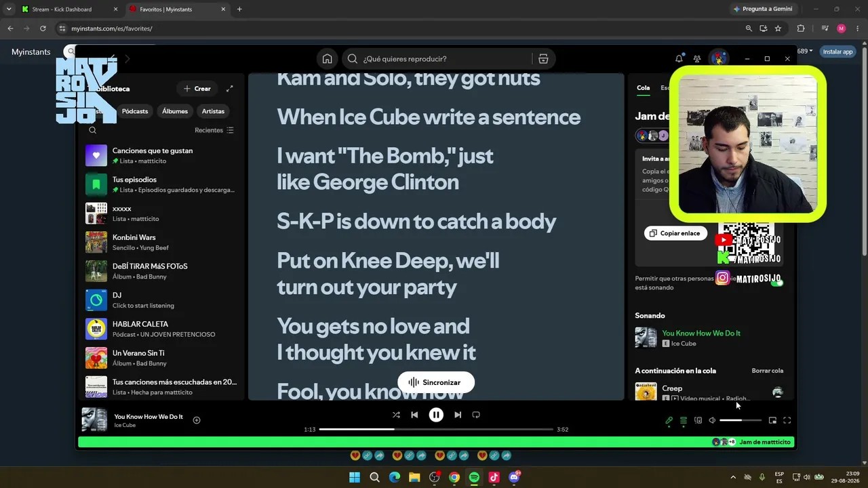Open Ice Cube artist link under now playing title

point(125,426)
